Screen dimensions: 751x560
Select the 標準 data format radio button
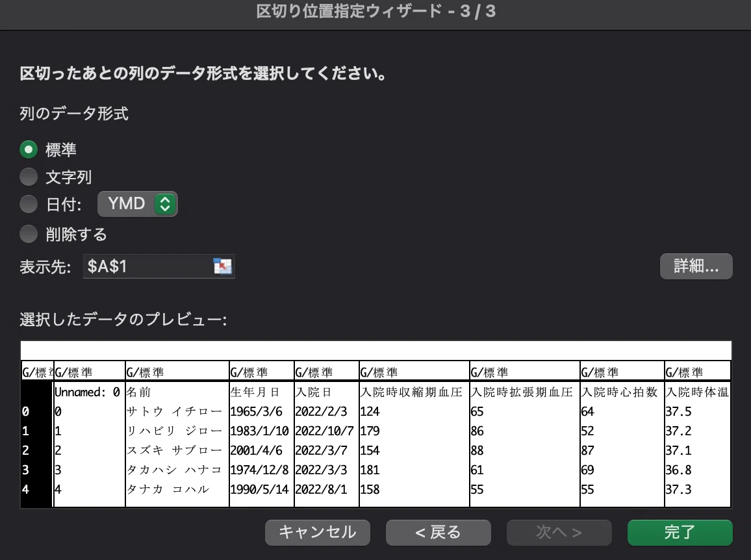(29, 149)
